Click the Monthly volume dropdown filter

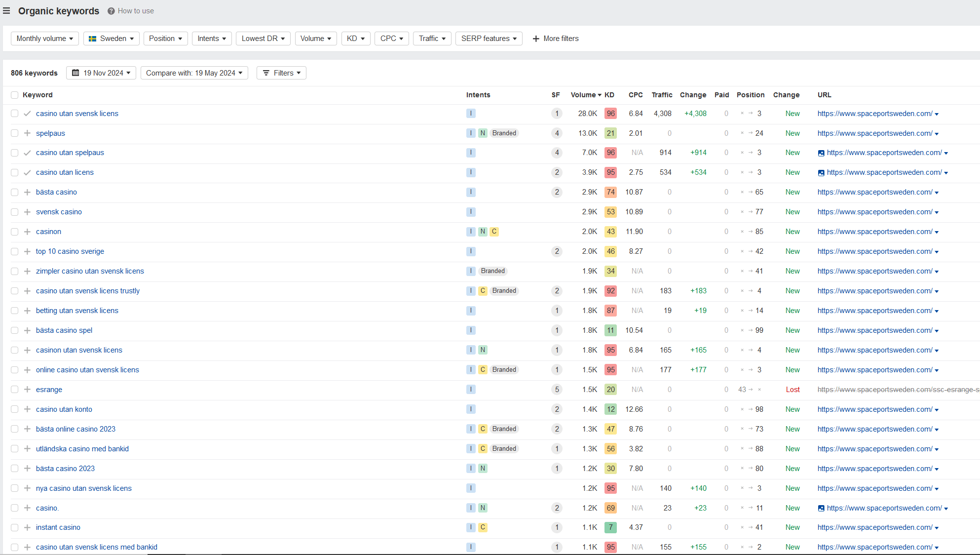[x=44, y=39]
